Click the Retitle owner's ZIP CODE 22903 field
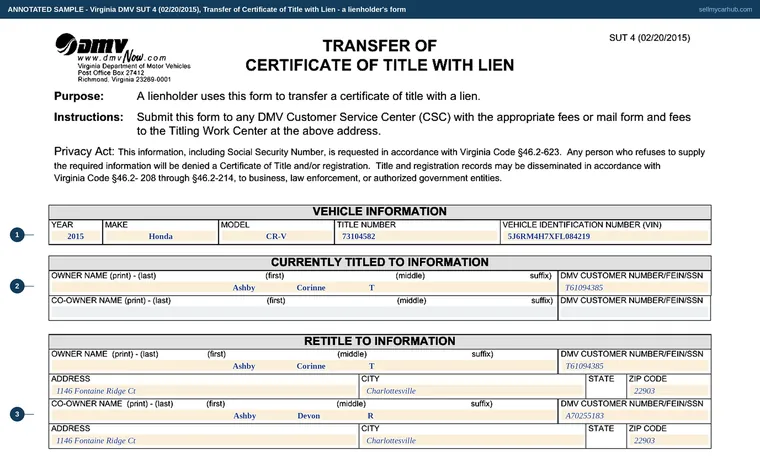 (668, 391)
